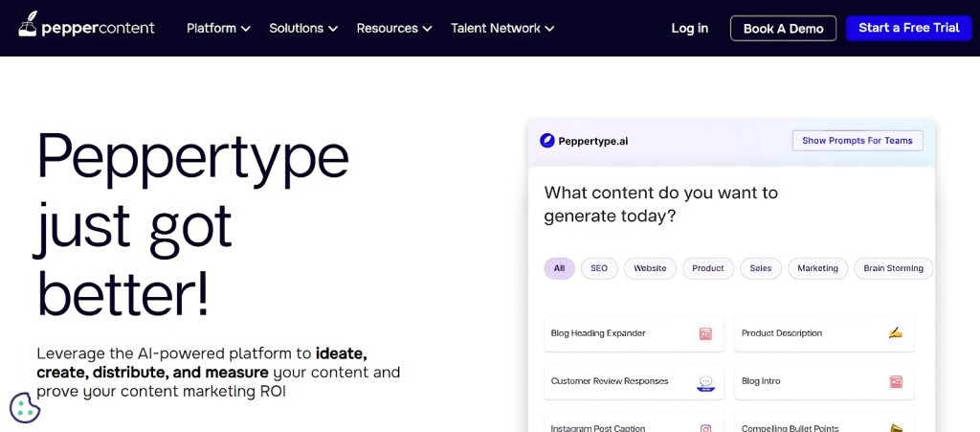Image resolution: width=980 pixels, height=432 pixels.
Task: Click 'What content do you want to generate today?' heading
Action: (x=661, y=204)
